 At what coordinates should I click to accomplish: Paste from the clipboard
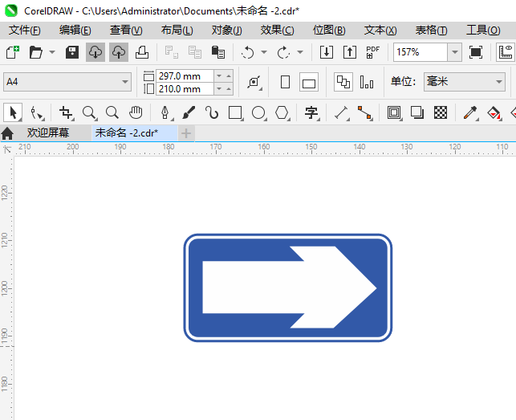(217, 52)
